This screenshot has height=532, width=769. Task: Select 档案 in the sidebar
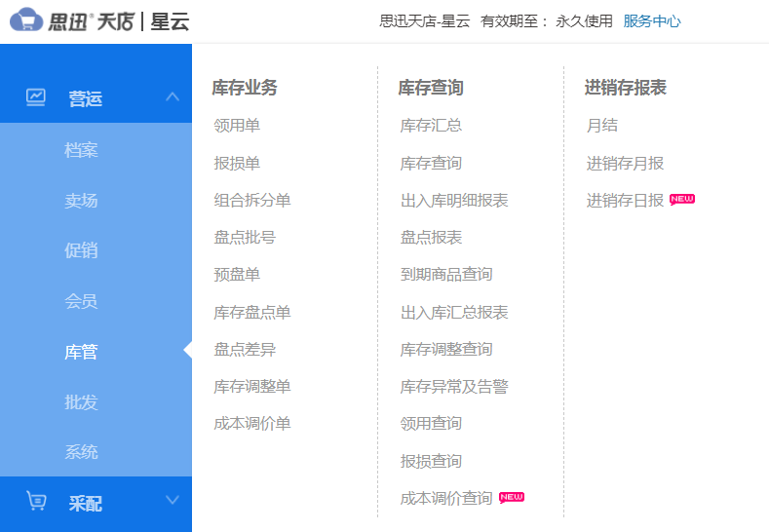click(x=81, y=149)
